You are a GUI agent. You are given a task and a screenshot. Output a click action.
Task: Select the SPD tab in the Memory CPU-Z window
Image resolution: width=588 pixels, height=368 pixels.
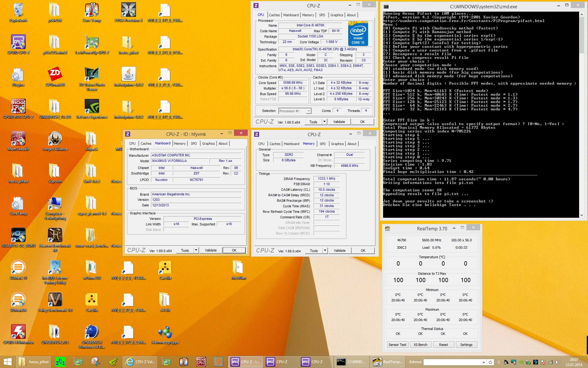coord(323,144)
